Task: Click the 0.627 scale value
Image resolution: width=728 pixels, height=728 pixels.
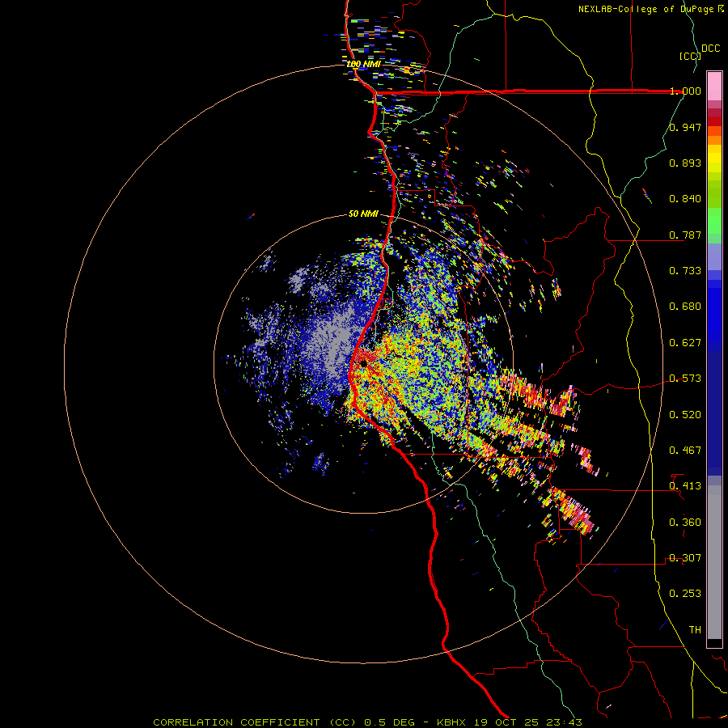Action: pos(685,343)
